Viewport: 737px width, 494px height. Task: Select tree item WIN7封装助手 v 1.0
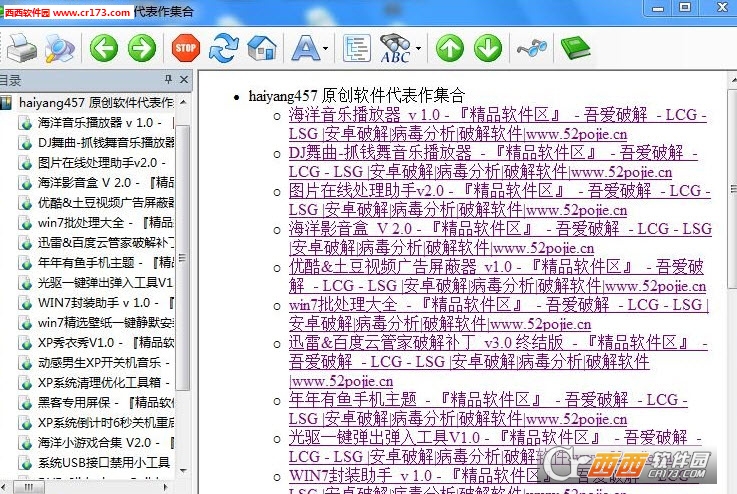coord(106,303)
